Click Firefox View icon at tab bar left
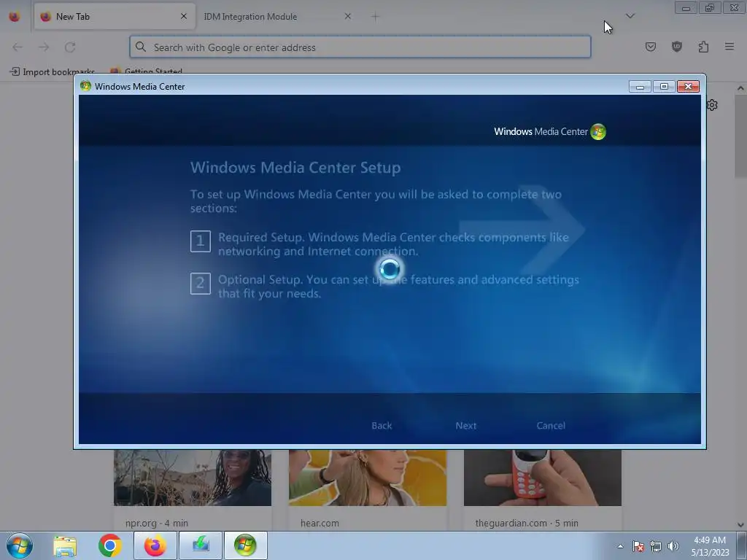Viewport: 747px width, 560px height. [15, 16]
